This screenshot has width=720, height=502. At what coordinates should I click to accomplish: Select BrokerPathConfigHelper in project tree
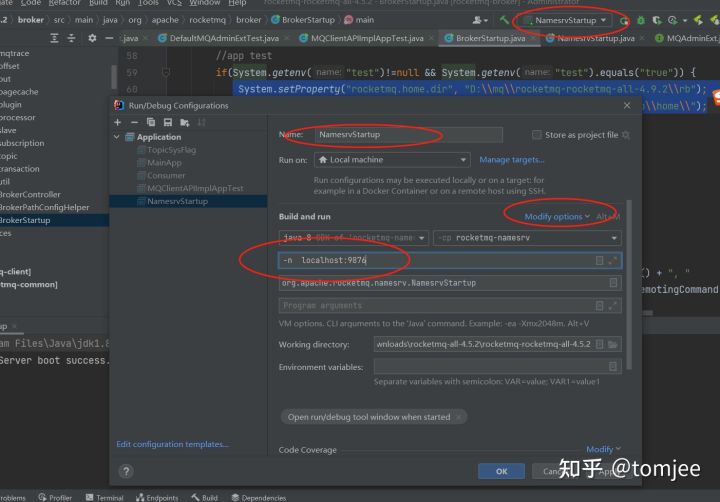click(45, 207)
